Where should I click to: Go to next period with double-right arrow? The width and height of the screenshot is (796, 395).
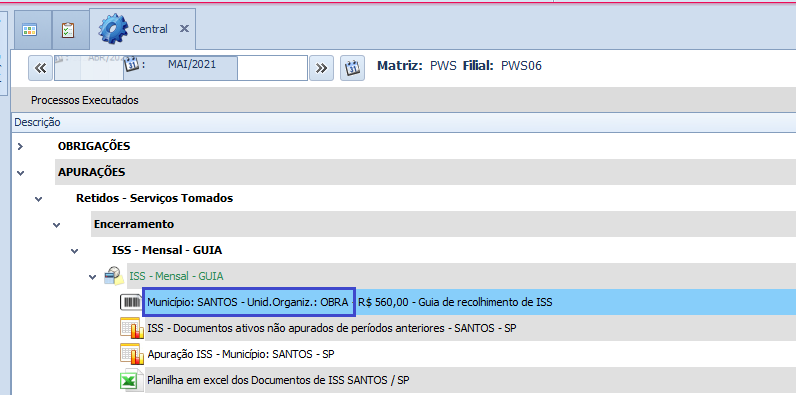[x=321, y=68]
